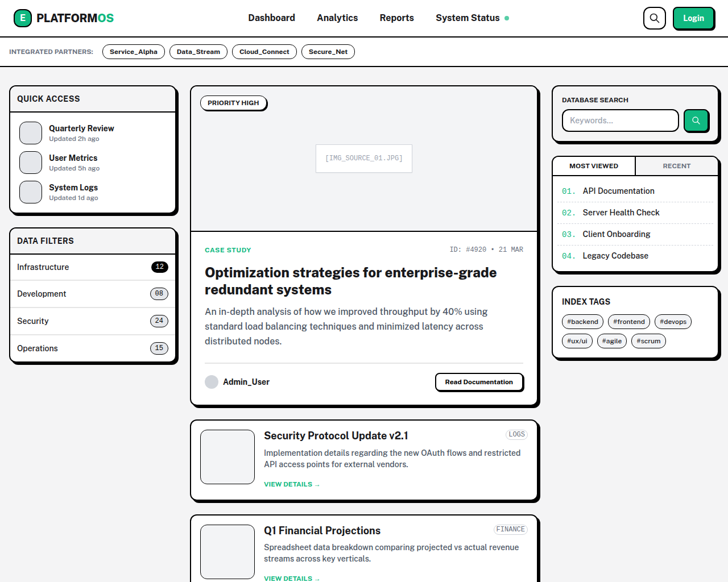The width and height of the screenshot is (728, 582).
Task: Click the Security Protocol Update article thumbnail
Action: click(x=227, y=456)
